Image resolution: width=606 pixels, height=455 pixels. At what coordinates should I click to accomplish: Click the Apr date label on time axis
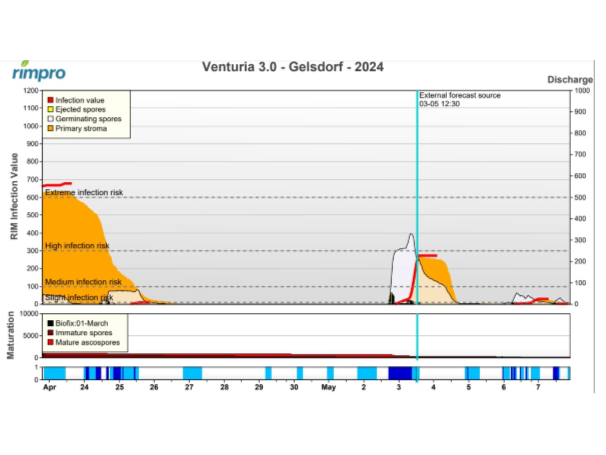coord(49,387)
